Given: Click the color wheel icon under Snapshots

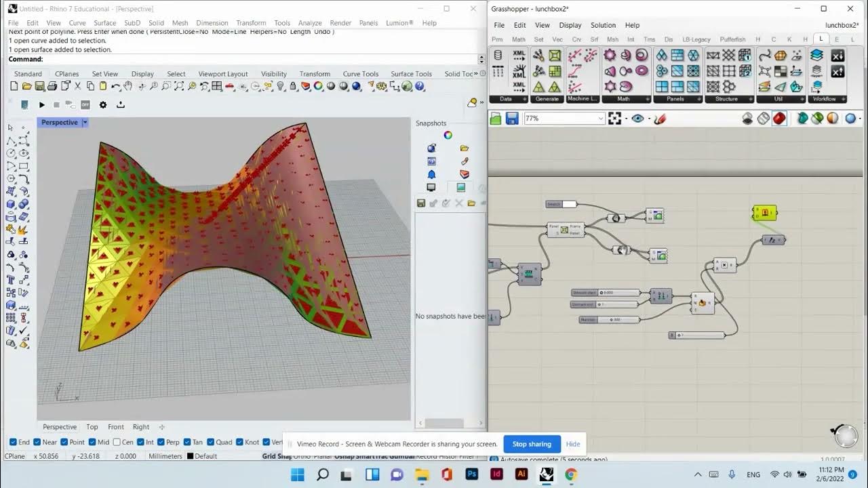Looking at the screenshot, I should pos(448,135).
